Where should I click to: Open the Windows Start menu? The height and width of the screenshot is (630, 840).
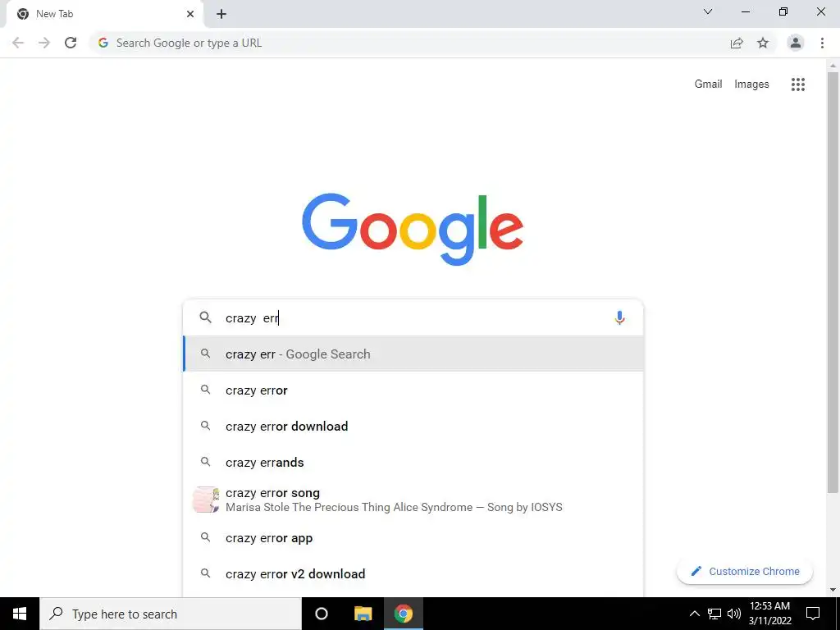click(x=20, y=614)
